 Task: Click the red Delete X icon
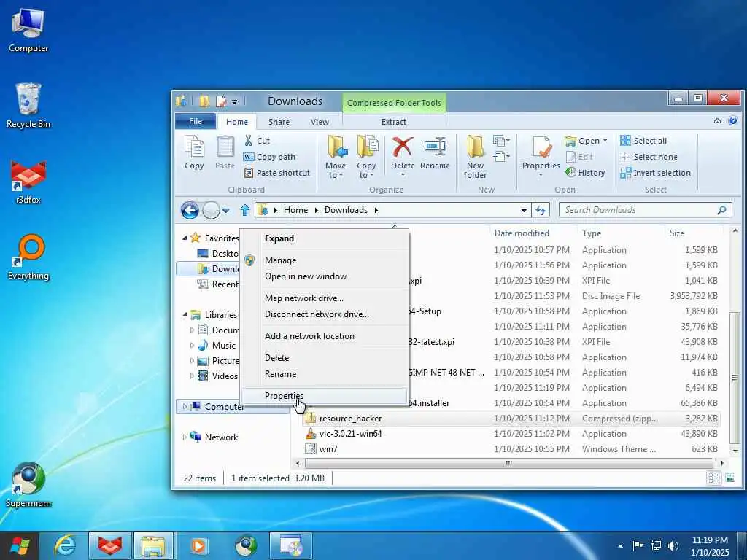(x=403, y=147)
